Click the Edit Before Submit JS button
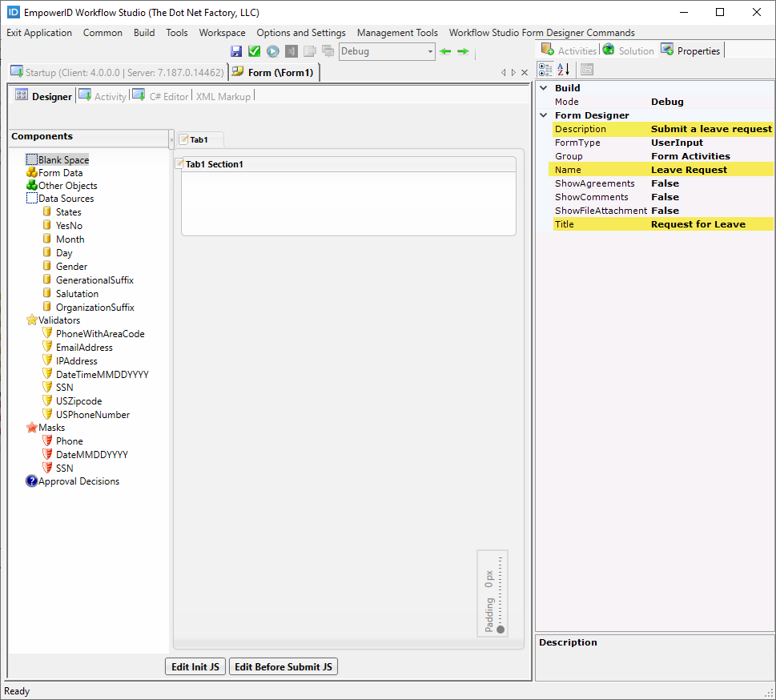This screenshot has height=700, width=776. 283,666
